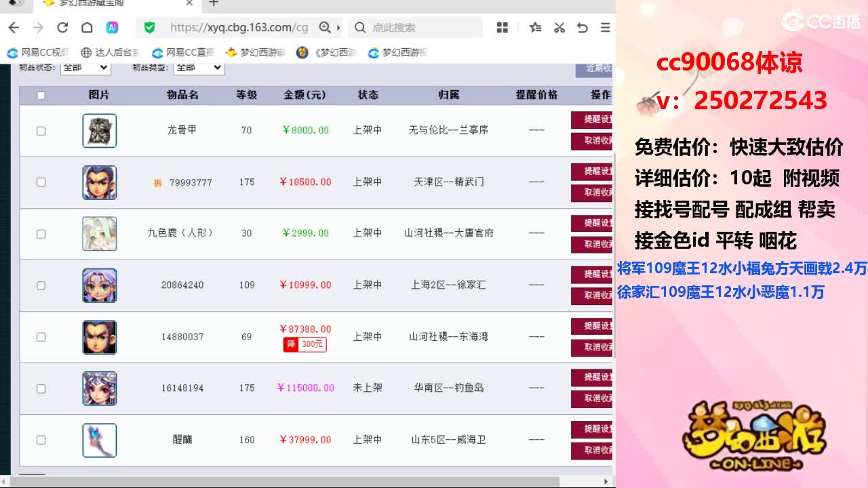The width and height of the screenshot is (868, 488).
Task: Check the box for 20864240 row
Action: click(x=41, y=285)
